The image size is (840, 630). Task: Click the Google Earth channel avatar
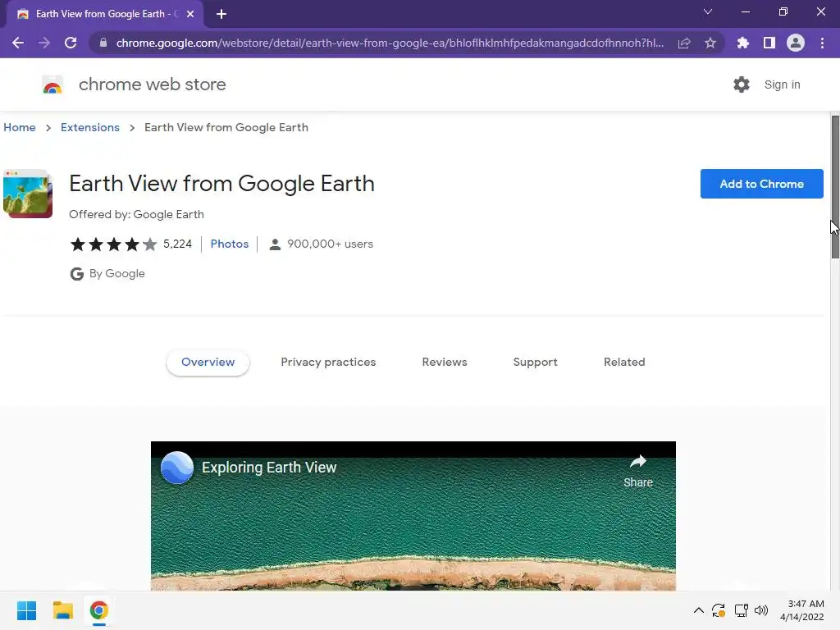coord(177,467)
